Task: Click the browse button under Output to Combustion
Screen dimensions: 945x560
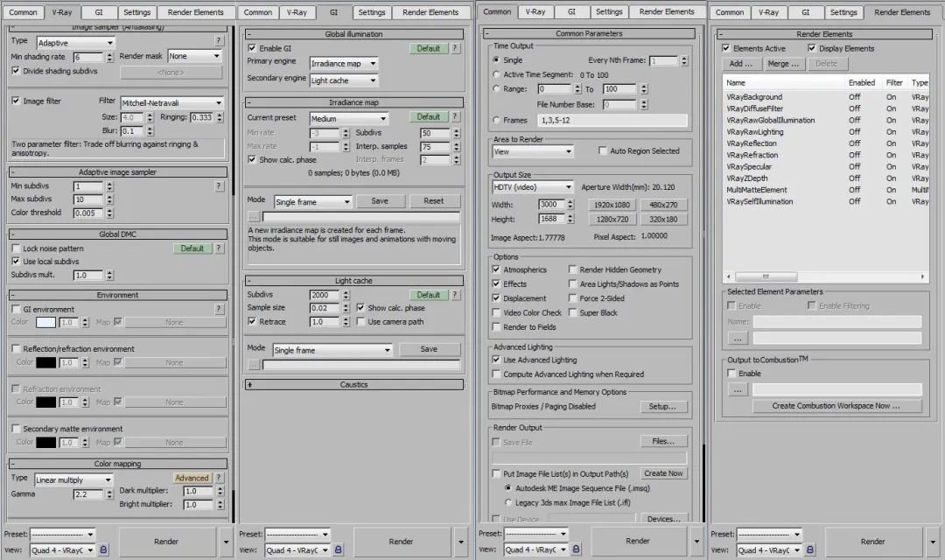Action: tap(737, 389)
